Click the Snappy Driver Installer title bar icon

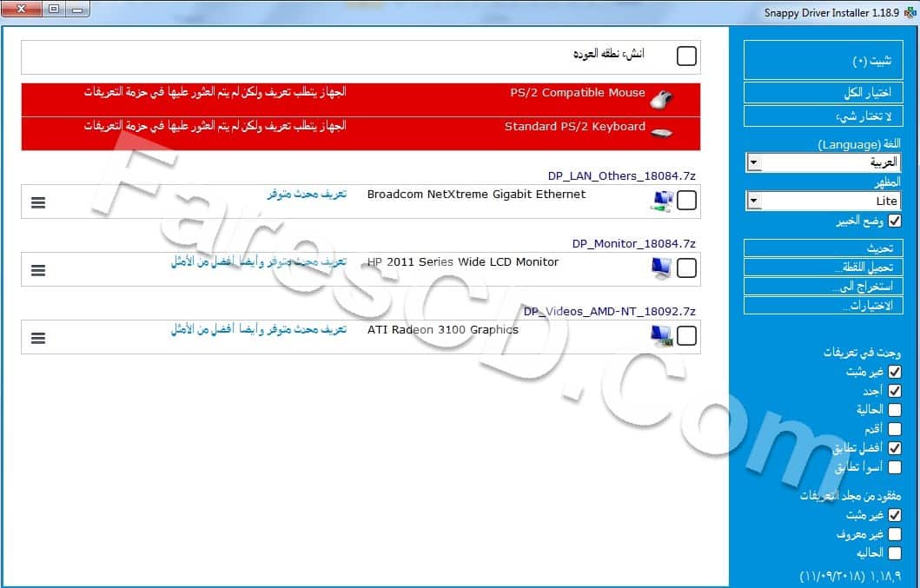tap(910, 12)
